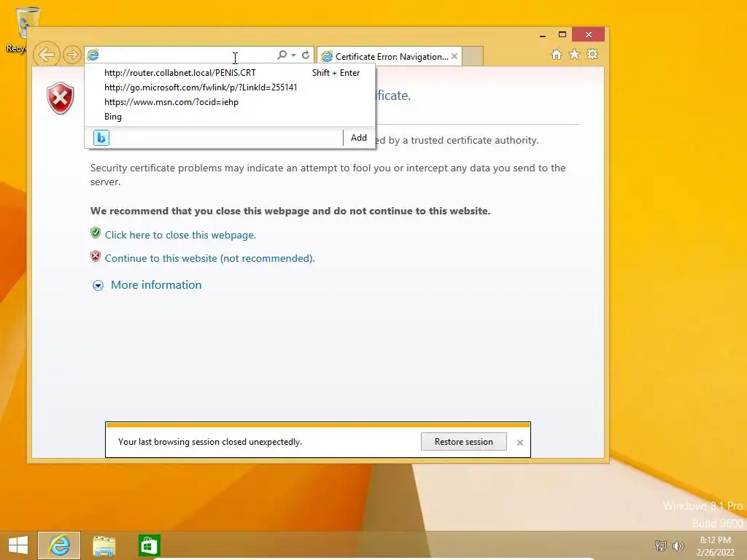Minimize the Internet Explorer window
747x560 pixels.
tap(543, 35)
